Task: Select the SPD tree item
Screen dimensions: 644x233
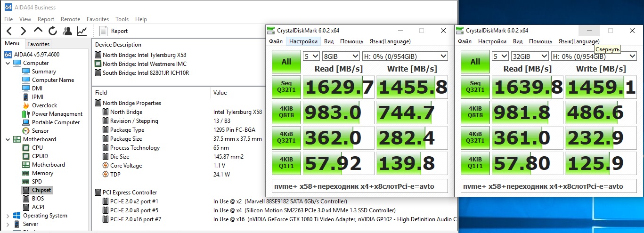Action: click(x=37, y=182)
